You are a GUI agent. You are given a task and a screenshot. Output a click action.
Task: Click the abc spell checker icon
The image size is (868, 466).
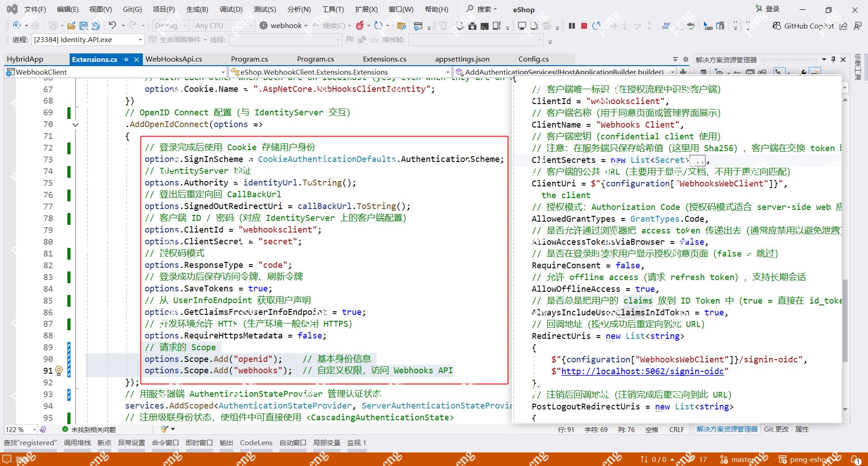coord(691,26)
